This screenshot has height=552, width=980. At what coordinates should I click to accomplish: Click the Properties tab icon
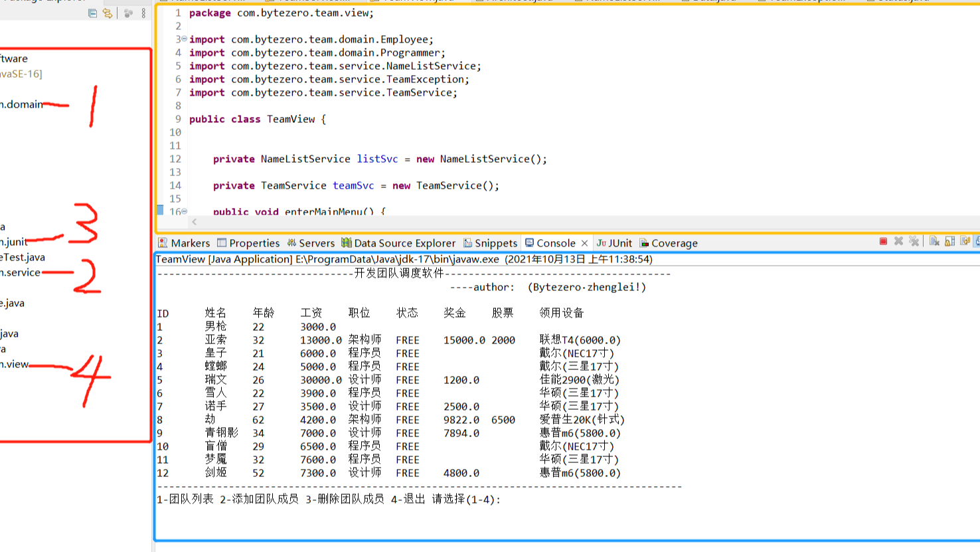[x=222, y=242]
